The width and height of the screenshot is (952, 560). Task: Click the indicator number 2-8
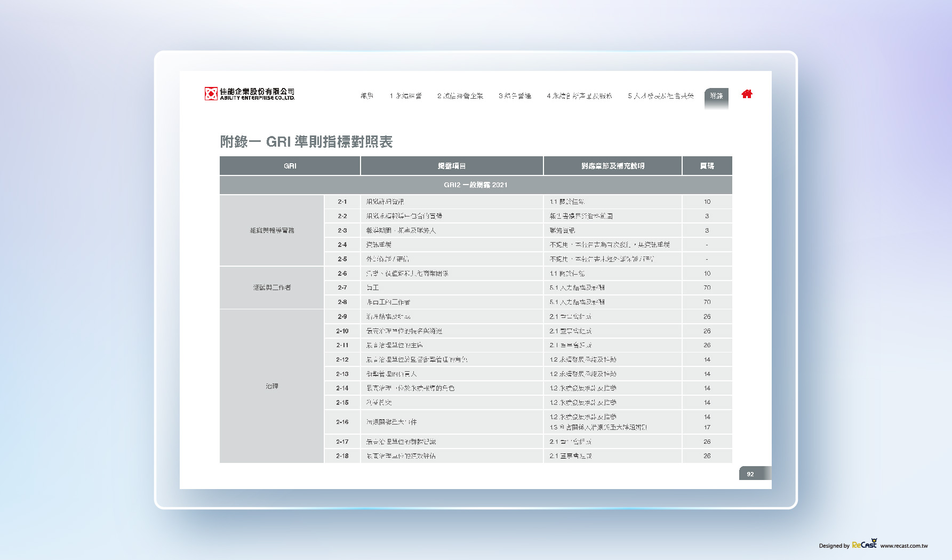click(342, 302)
